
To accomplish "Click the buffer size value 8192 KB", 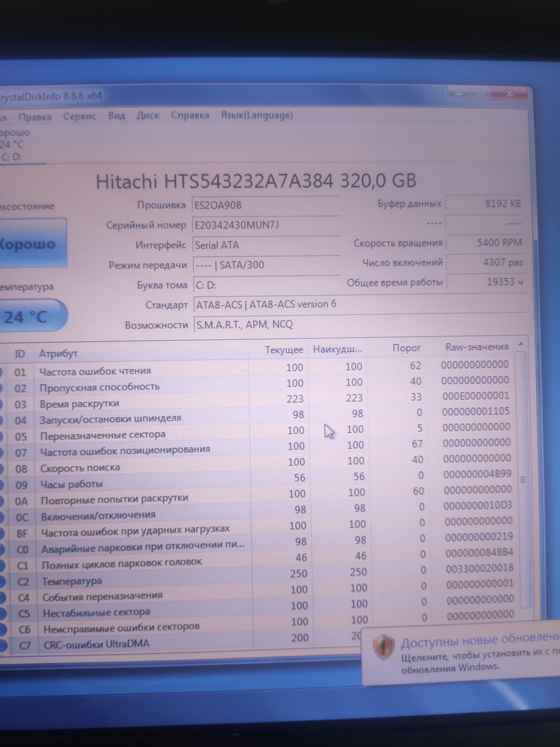I will pos(485,204).
